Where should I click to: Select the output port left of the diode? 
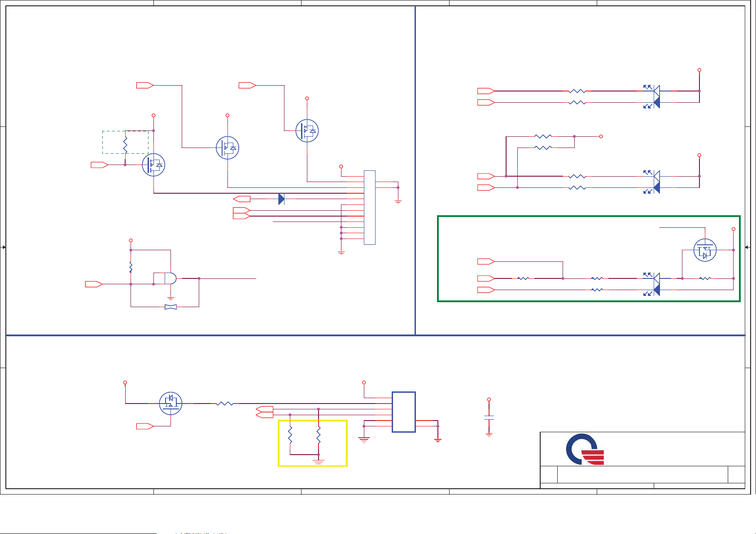[242, 199]
